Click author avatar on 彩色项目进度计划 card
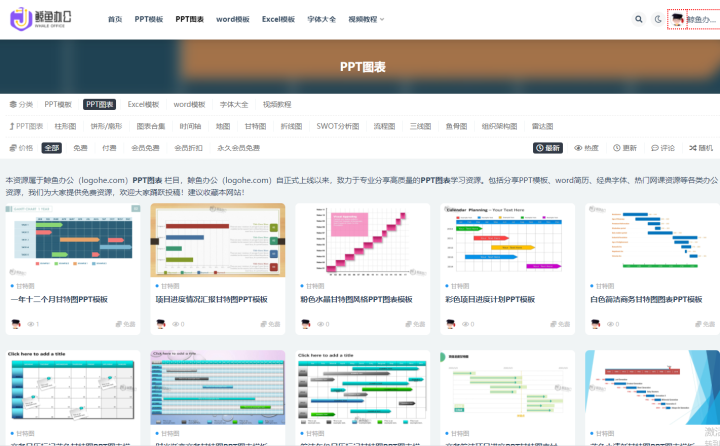The width and height of the screenshot is (720, 446). [451, 324]
